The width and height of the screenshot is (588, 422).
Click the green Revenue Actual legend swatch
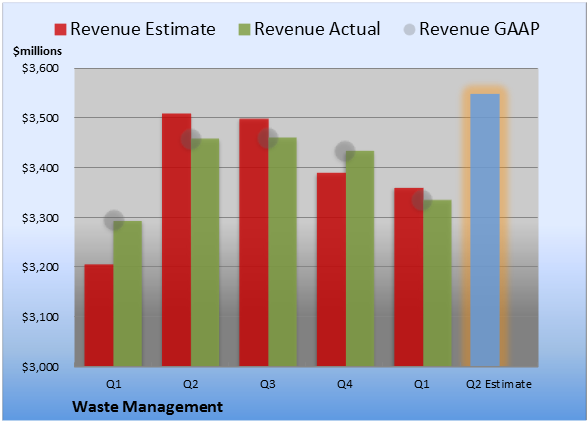click(x=244, y=29)
